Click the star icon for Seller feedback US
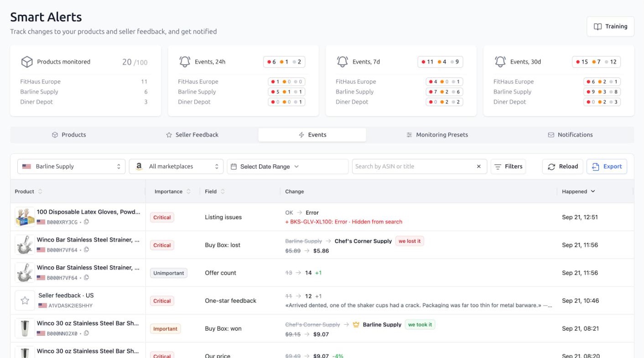Image resolution: width=644 pixels, height=358 pixels. [25, 301]
